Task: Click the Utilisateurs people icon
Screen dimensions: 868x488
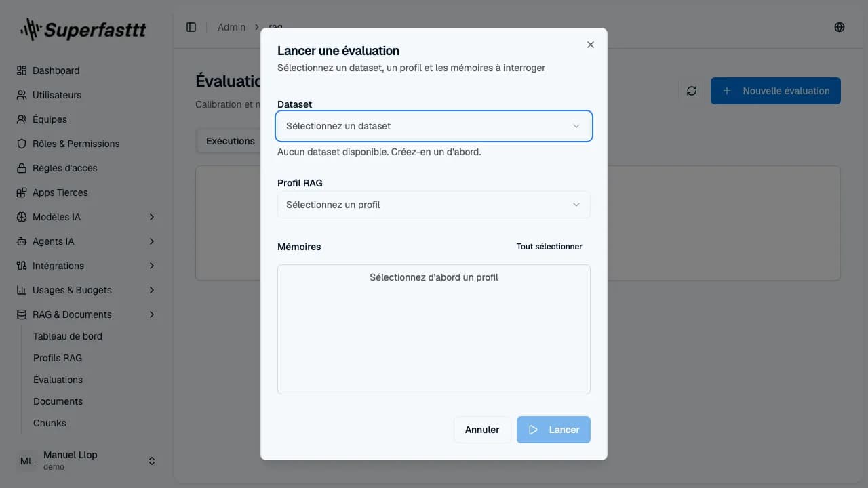Action: (x=22, y=95)
